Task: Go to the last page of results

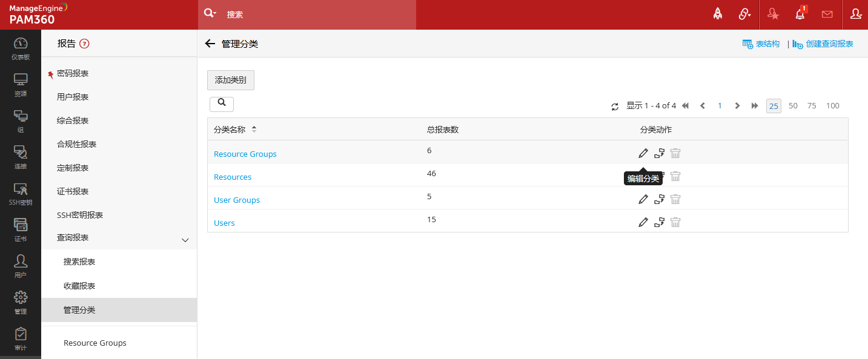Action: point(755,105)
